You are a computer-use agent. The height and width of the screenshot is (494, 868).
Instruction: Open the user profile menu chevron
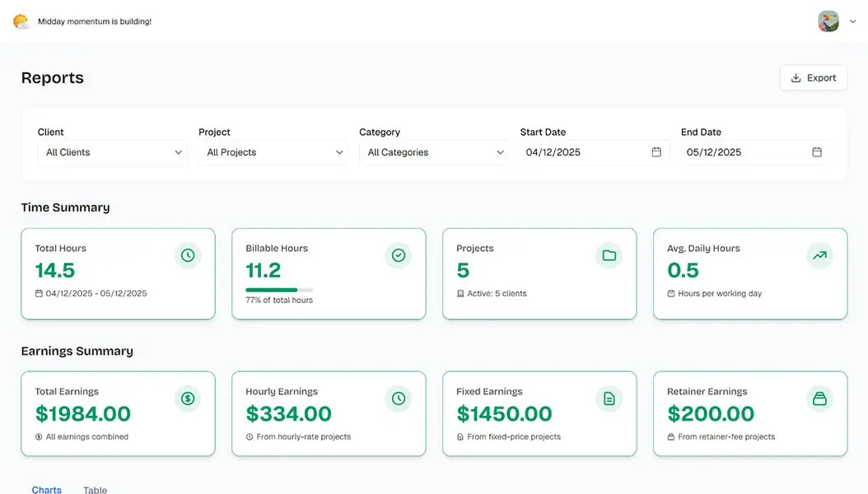[x=852, y=22]
